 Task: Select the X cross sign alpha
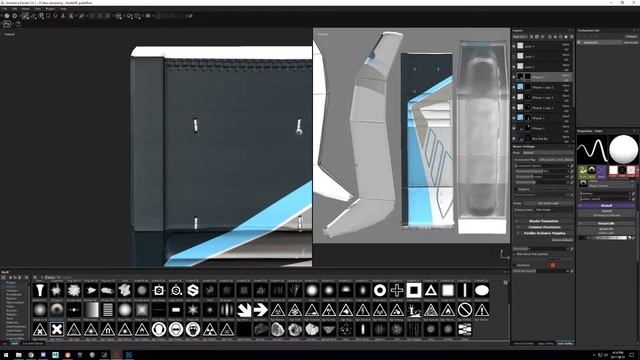[x=57, y=329]
